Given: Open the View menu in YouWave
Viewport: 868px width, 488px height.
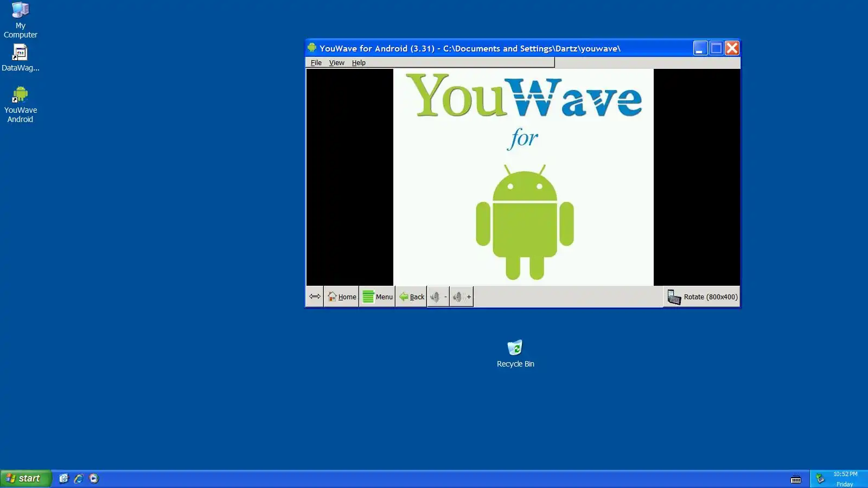Looking at the screenshot, I should tap(336, 63).
